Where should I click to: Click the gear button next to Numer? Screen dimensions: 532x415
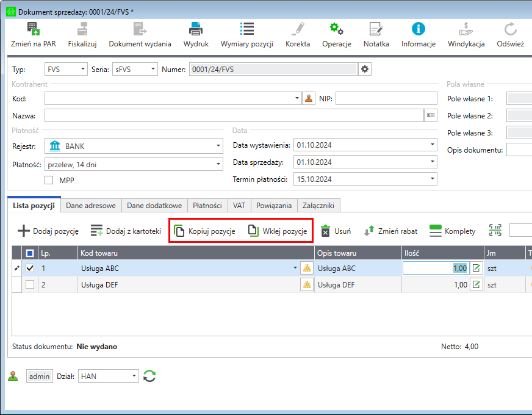point(365,69)
